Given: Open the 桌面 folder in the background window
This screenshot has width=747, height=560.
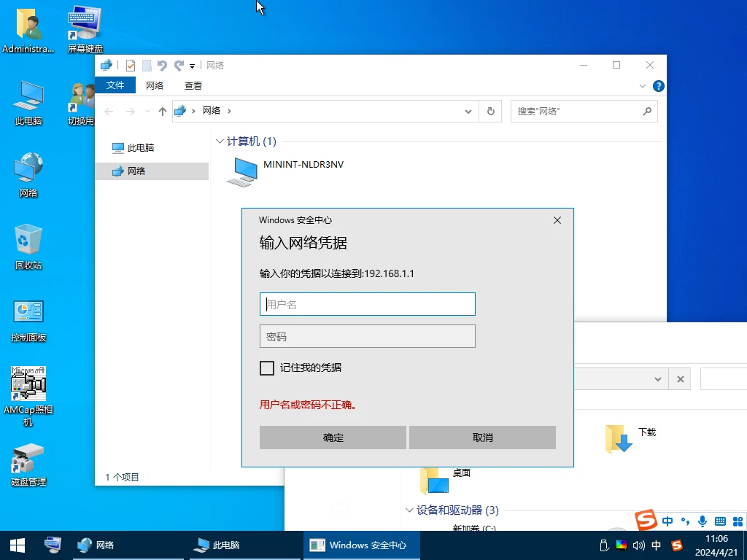Looking at the screenshot, I should 445,480.
